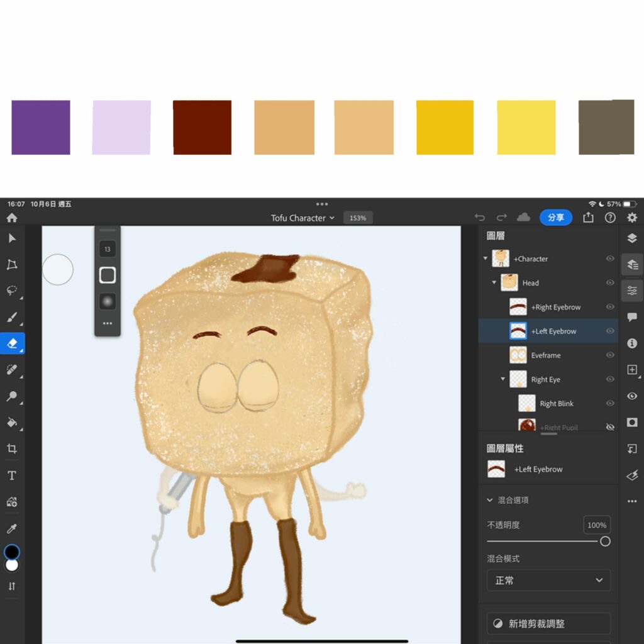Select the Move tool arrow
Screen dimensions: 644x644
[x=12, y=238]
